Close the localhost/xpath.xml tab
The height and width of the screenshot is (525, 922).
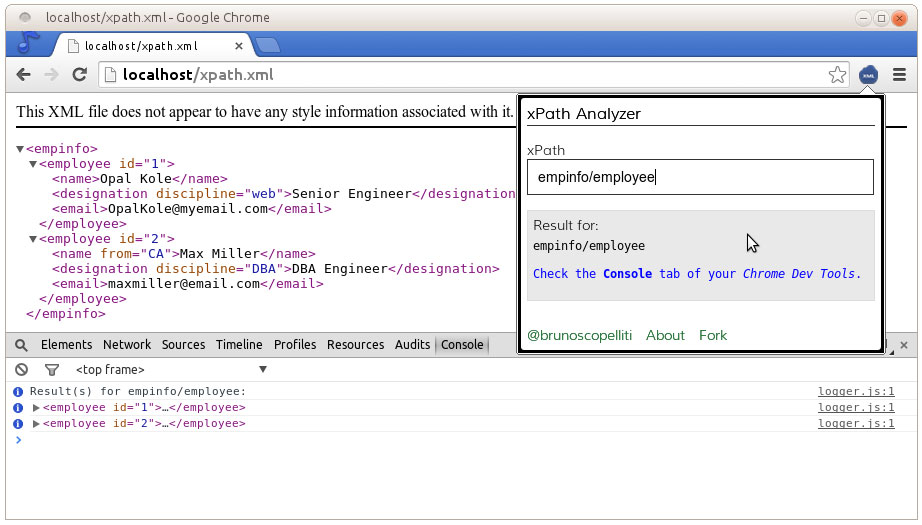coord(239,46)
